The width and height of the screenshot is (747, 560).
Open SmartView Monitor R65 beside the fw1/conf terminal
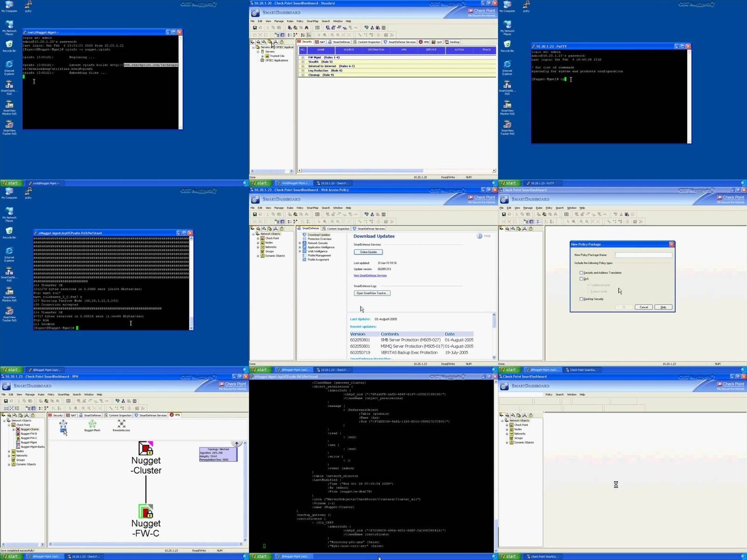(x=9, y=294)
